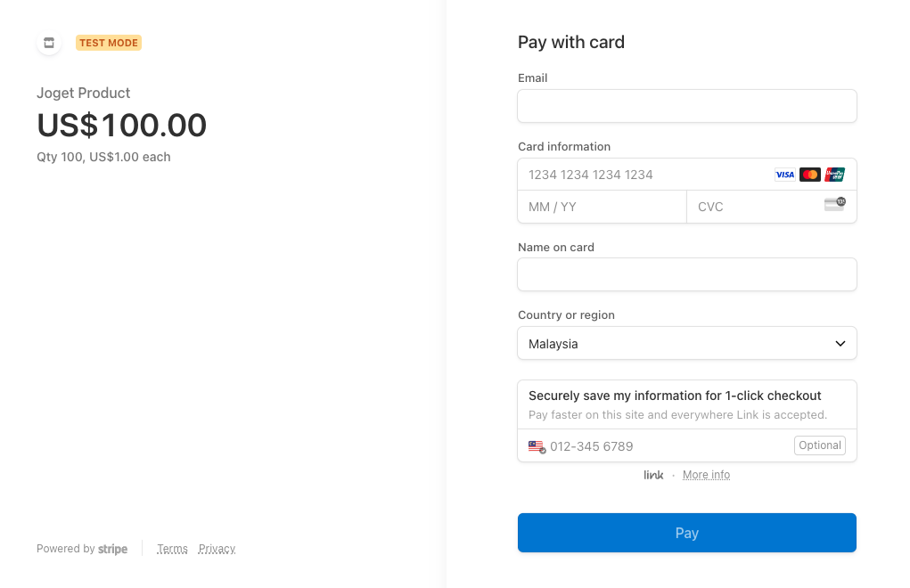This screenshot has height=588, width=910.
Task: Open the Privacy link
Action: coord(217,549)
